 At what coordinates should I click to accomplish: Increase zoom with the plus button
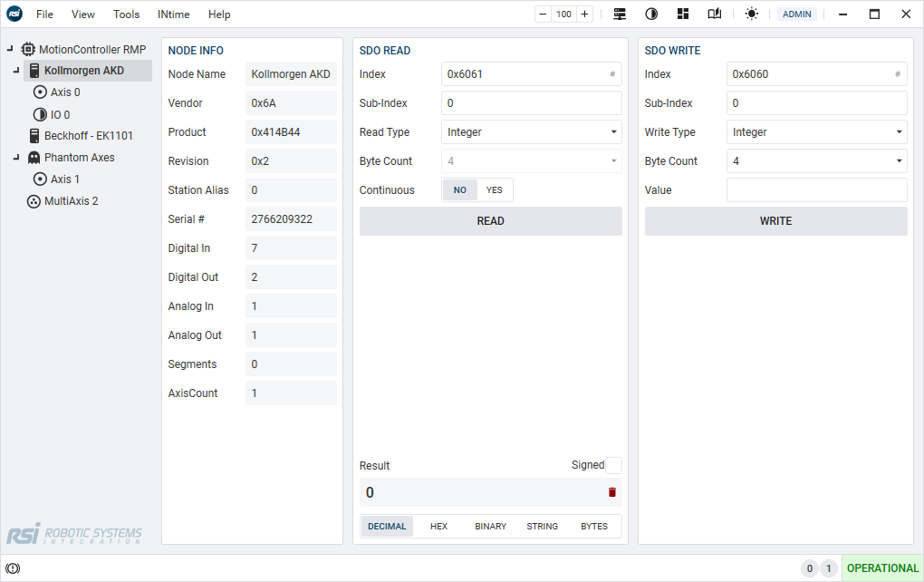pyautogui.click(x=584, y=15)
